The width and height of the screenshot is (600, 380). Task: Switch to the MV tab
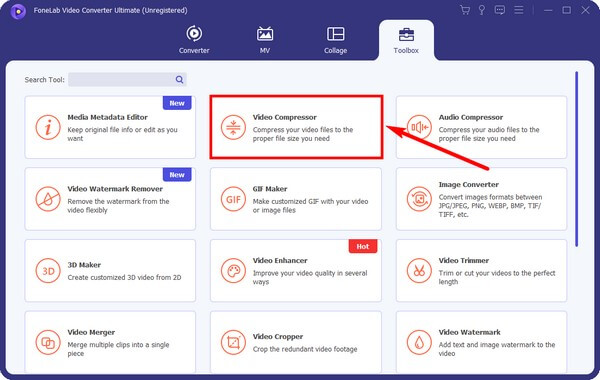(265, 40)
